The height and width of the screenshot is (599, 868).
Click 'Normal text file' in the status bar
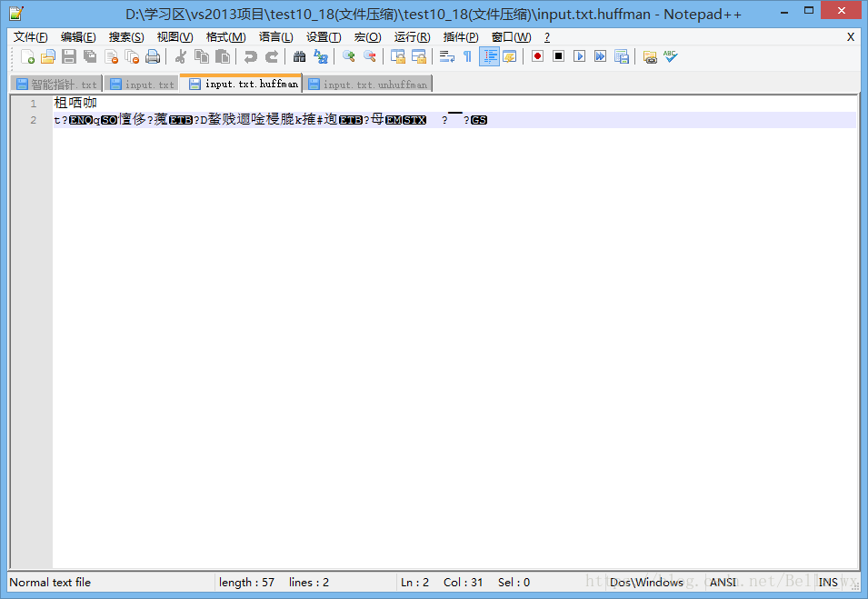click(x=50, y=583)
